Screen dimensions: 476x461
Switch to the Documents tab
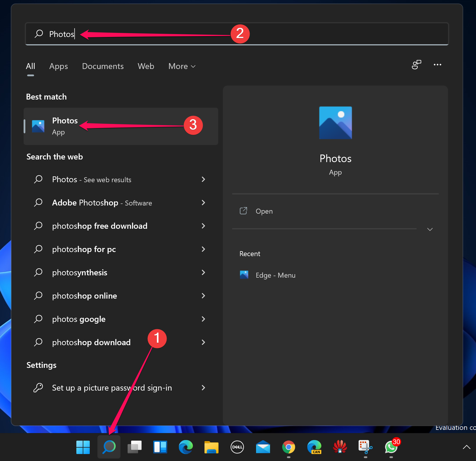click(103, 66)
